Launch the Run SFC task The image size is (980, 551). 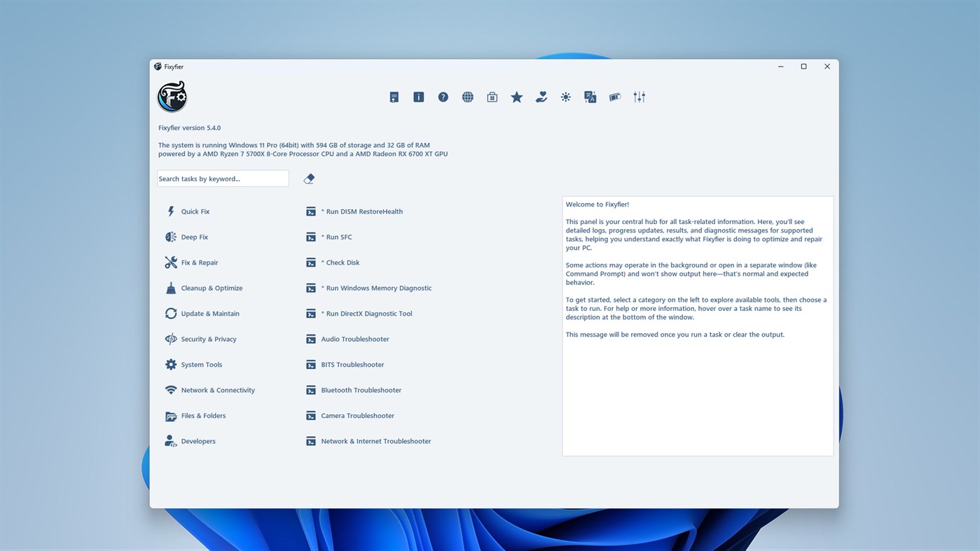329,237
